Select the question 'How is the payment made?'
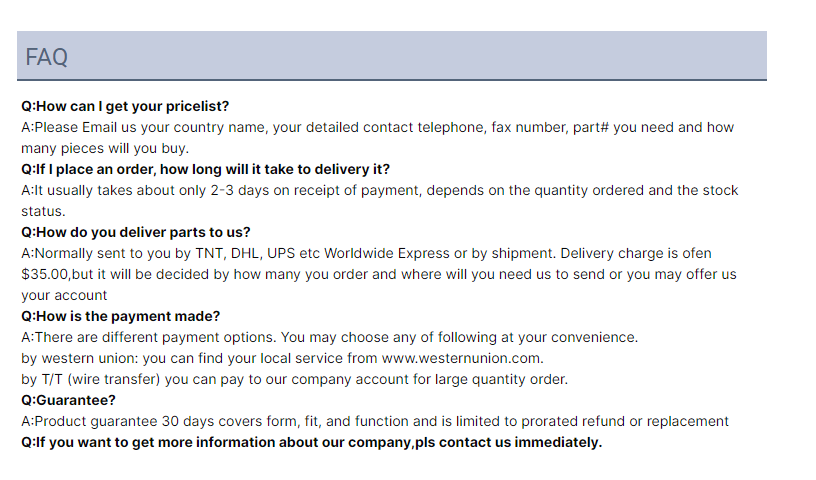The image size is (816, 480). point(121,316)
